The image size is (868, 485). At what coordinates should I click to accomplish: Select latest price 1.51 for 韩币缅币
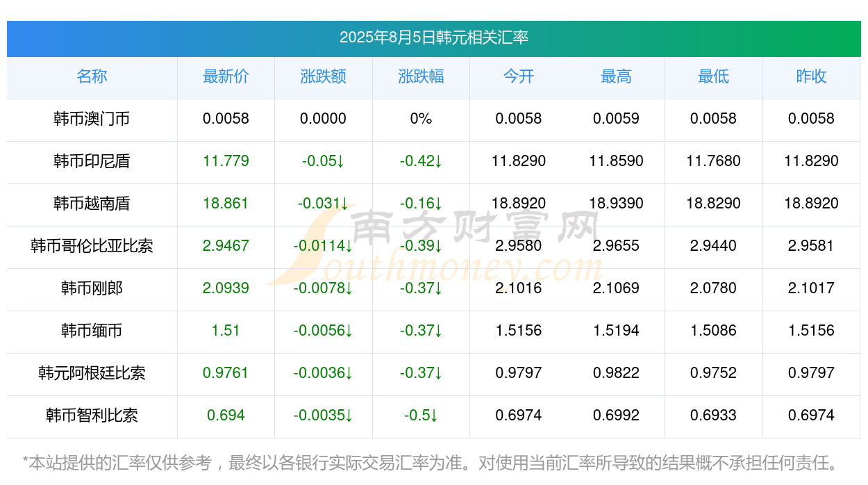(x=226, y=331)
